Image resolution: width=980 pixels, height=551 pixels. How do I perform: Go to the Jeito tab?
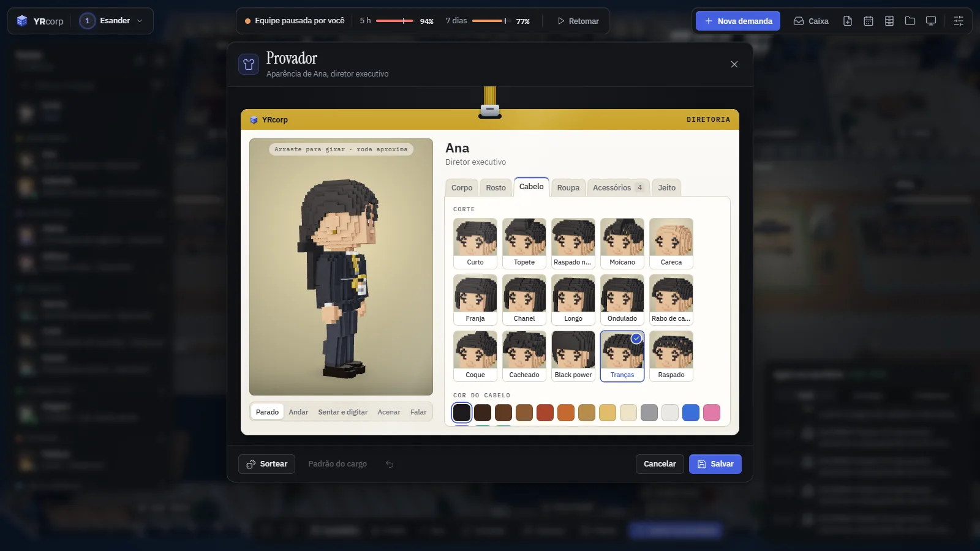click(667, 188)
